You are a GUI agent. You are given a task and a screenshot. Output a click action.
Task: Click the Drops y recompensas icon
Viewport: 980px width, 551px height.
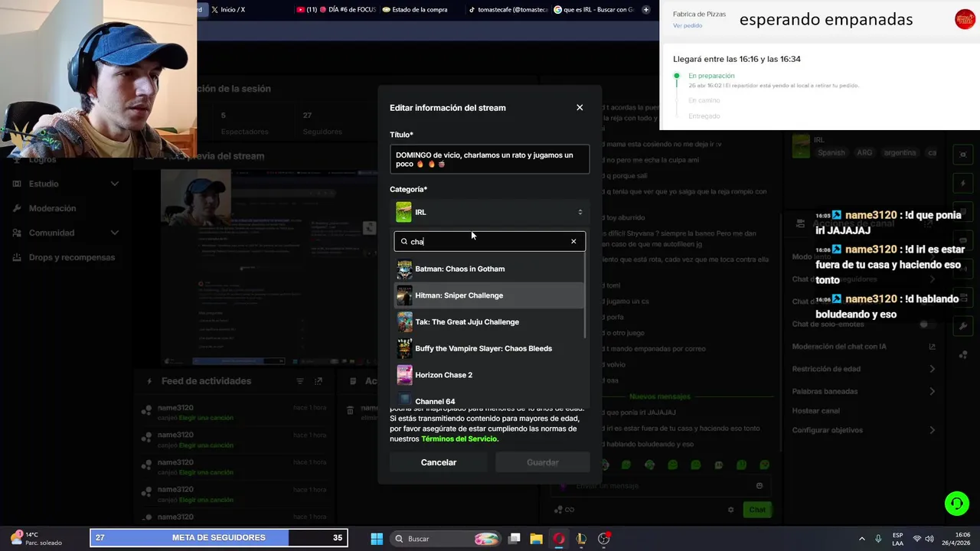17,257
